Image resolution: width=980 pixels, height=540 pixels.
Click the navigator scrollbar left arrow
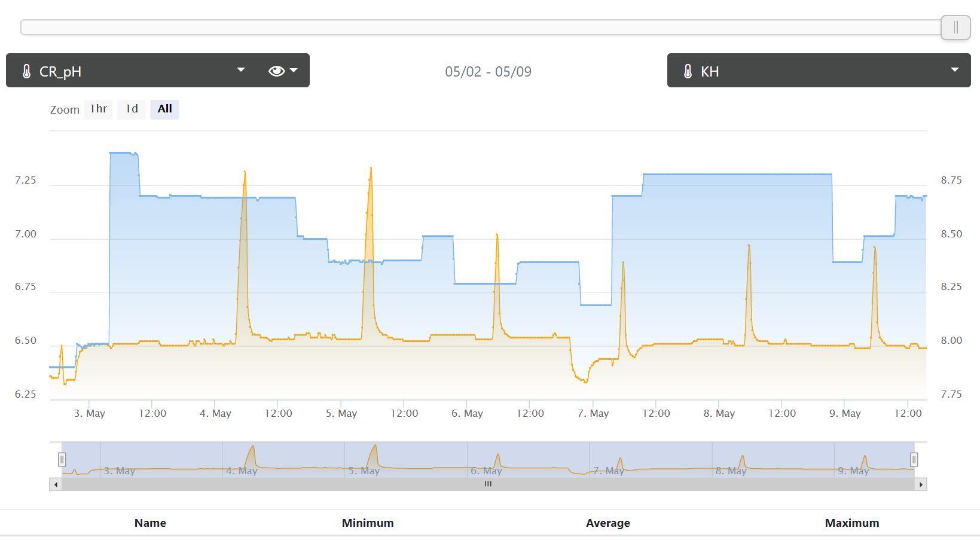(56, 484)
